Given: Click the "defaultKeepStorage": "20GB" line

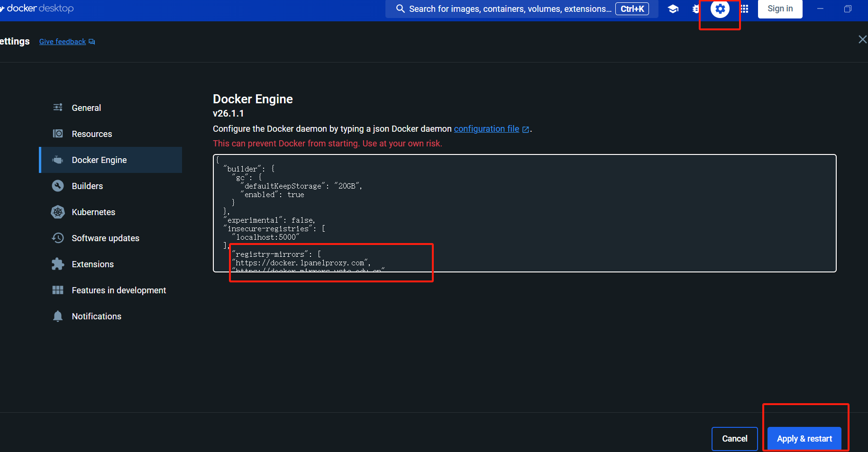Looking at the screenshot, I should (302, 186).
